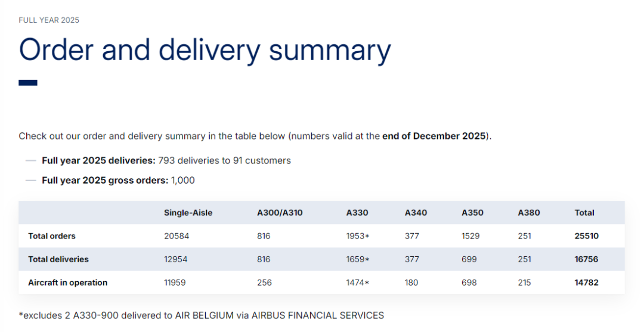Screen dimensions: 644x332
Task: Click the "Order and delivery summary" heading
Action: [x=205, y=50]
